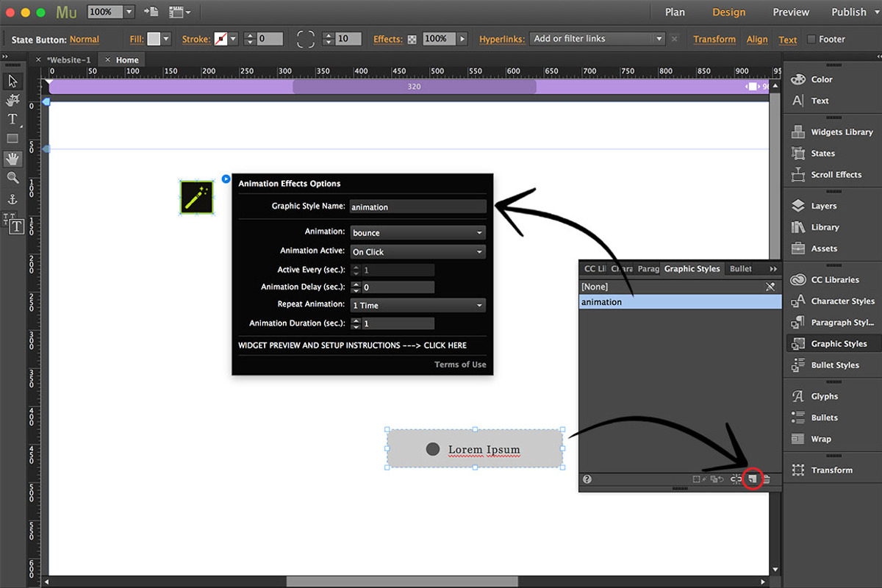The height and width of the screenshot is (588, 882).
Task: Open the Stroke color dropdown arrow
Action: tap(234, 39)
